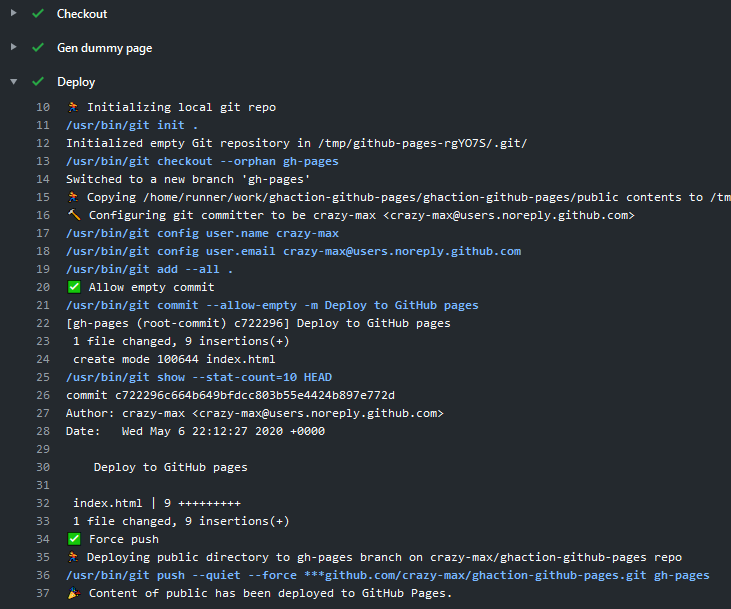Viewport: 731px width, 609px height.
Task: Click line number 31
Action: pyautogui.click(x=43, y=485)
